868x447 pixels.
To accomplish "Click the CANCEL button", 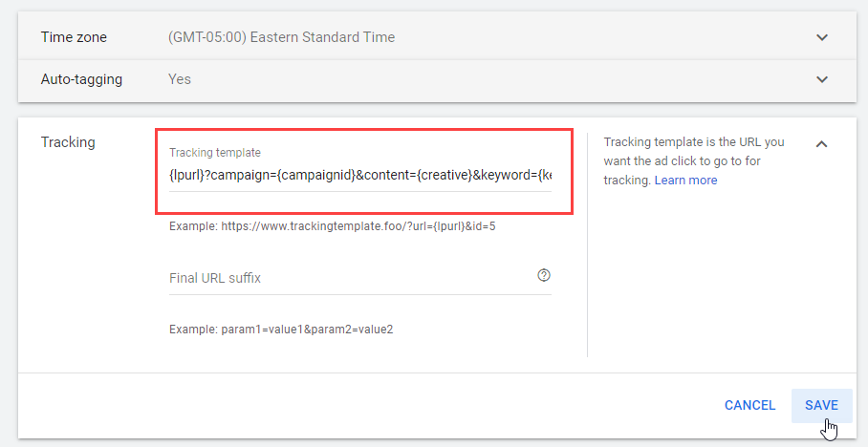I will (x=749, y=406).
